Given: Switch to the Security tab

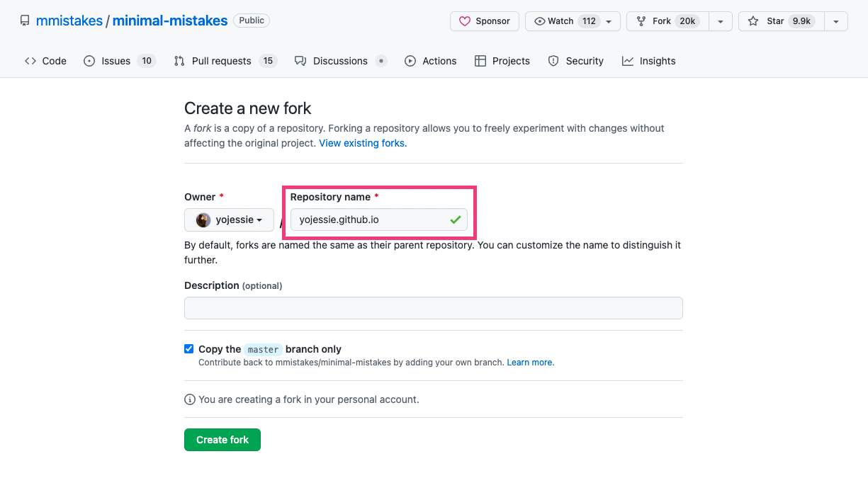Looking at the screenshot, I should point(576,61).
